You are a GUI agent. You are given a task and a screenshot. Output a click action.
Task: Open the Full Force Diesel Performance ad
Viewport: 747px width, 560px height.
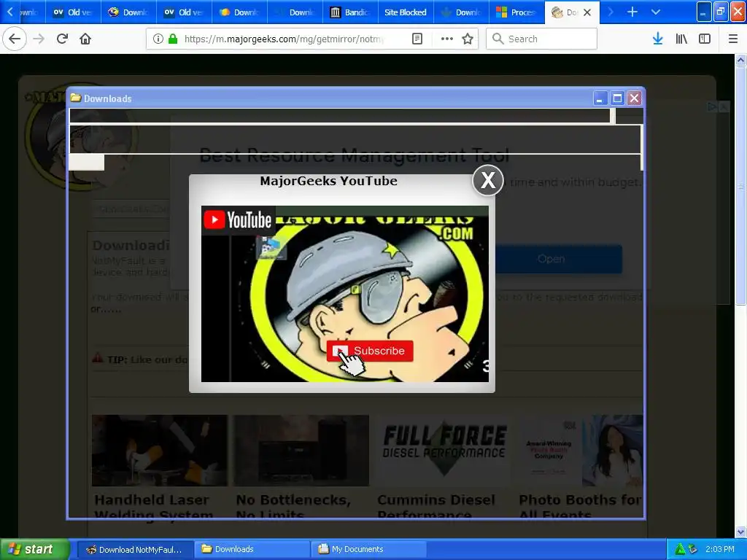pyautogui.click(x=444, y=450)
